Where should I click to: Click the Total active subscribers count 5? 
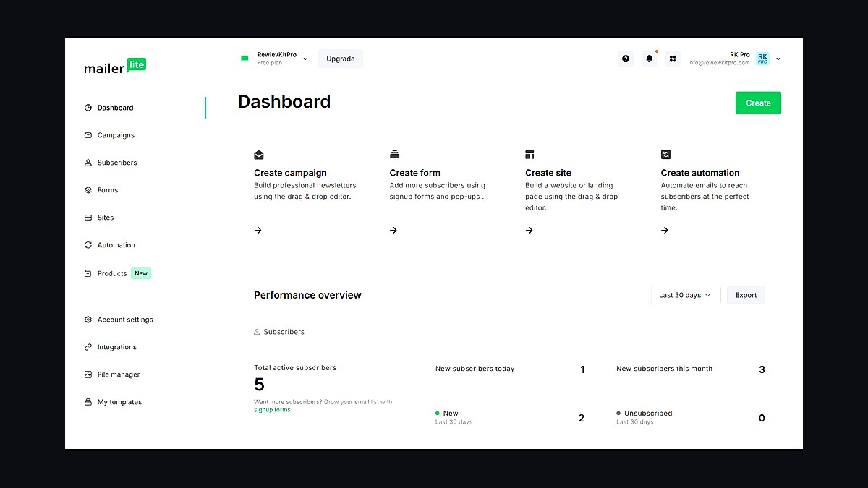pos(260,385)
